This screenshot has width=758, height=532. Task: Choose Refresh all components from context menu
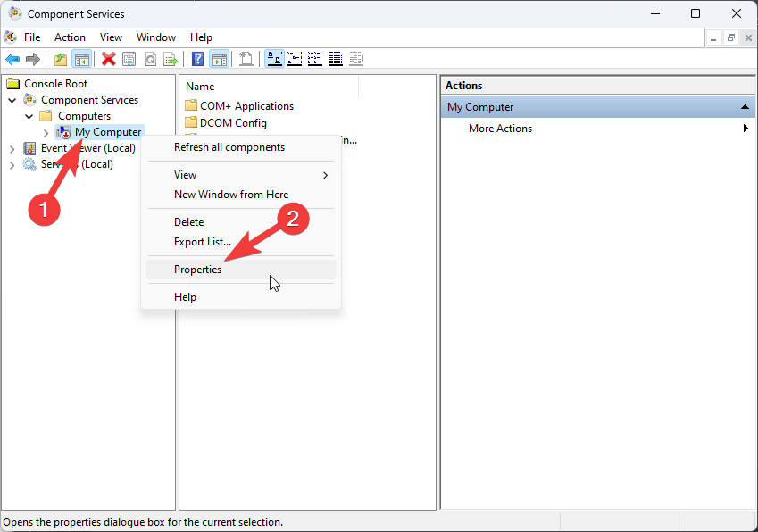coord(229,147)
